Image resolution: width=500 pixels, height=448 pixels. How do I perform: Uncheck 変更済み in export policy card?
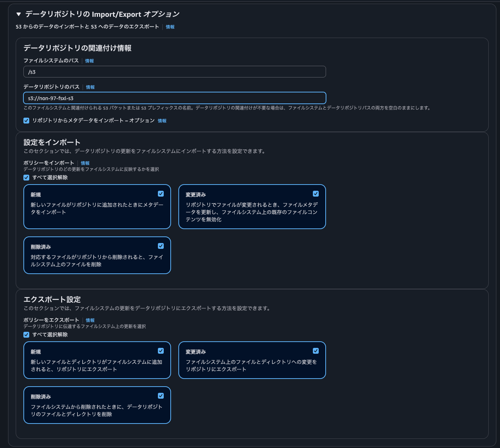click(316, 351)
